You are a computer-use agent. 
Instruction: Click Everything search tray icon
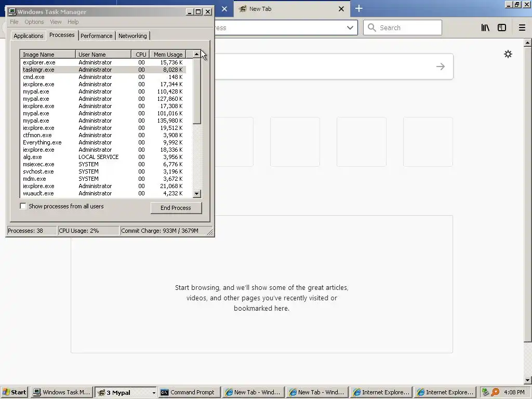point(495,392)
